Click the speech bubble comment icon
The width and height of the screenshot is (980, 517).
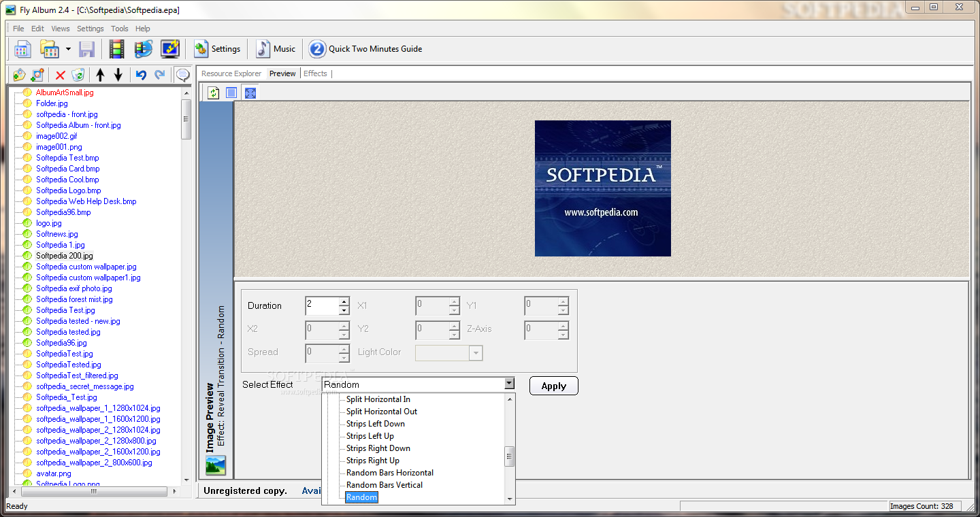pos(182,75)
